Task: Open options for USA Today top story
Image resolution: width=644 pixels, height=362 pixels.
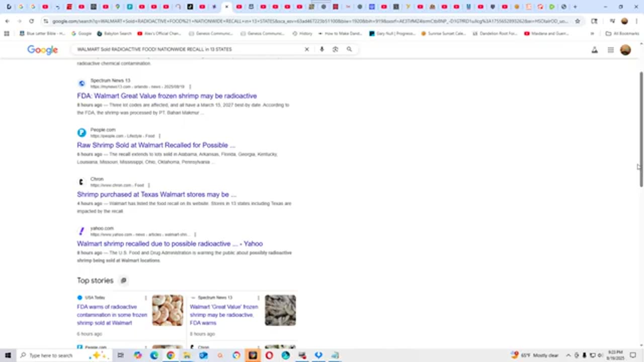Action: click(x=146, y=298)
